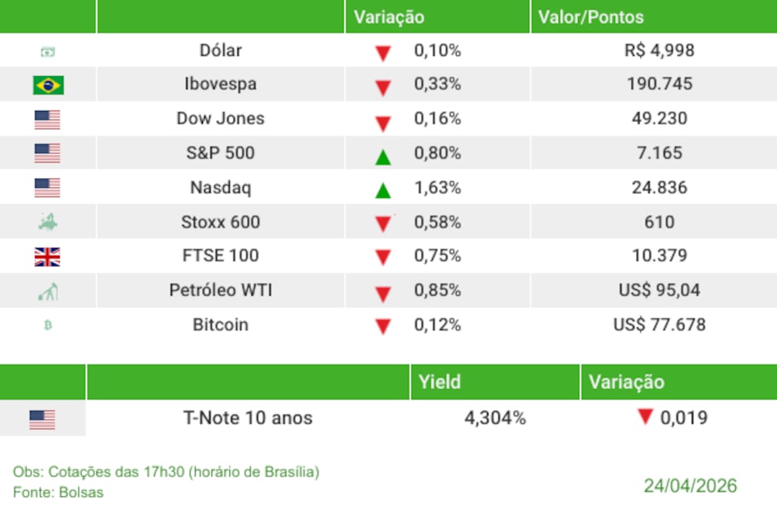777x532 pixels.
Task: Click the Bitcoin symbol icon
Action: [48, 325]
